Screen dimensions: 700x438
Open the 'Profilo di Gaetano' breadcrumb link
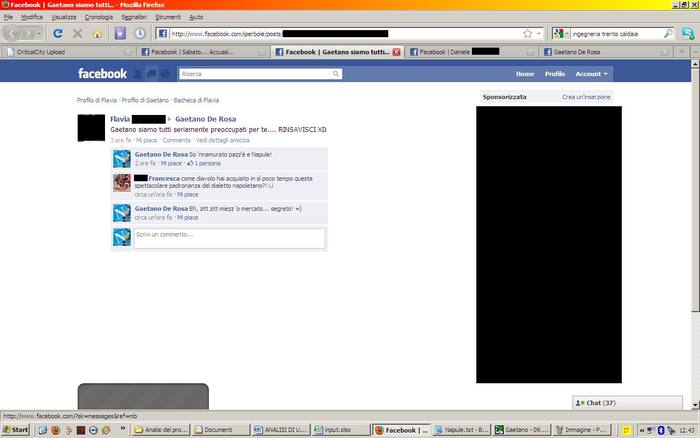pyautogui.click(x=145, y=100)
